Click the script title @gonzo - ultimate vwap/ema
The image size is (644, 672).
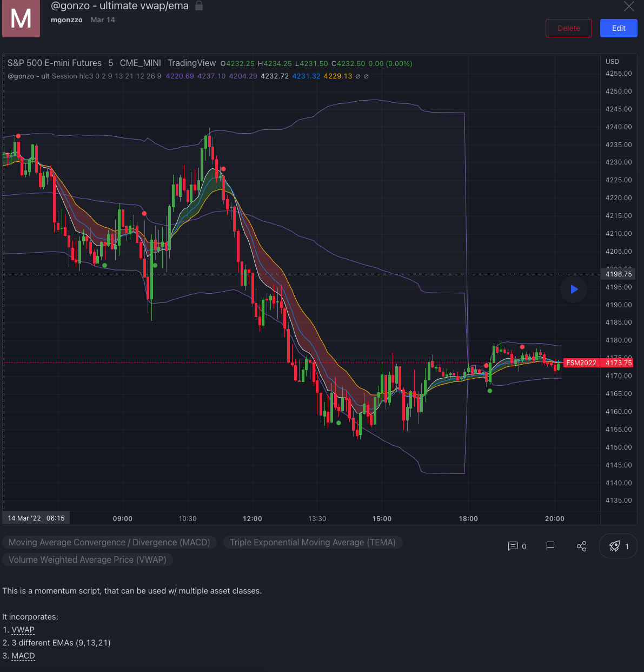119,6
